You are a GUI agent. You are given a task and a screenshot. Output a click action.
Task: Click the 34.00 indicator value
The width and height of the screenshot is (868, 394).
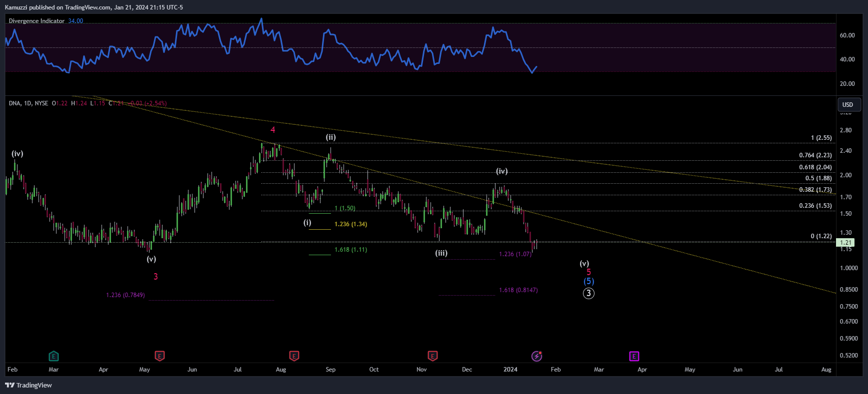click(x=75, y=21)
